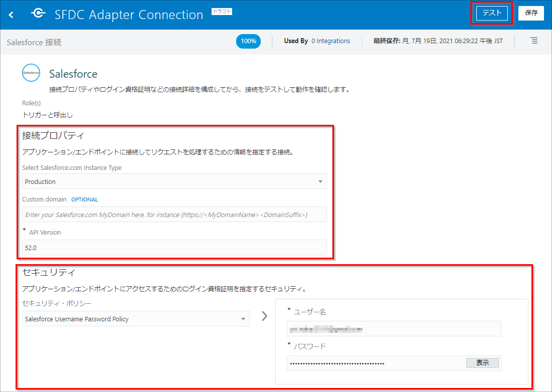
Task: Click the connection adapter icon in header
Action: pyautogui.click(x=38, y=14)
